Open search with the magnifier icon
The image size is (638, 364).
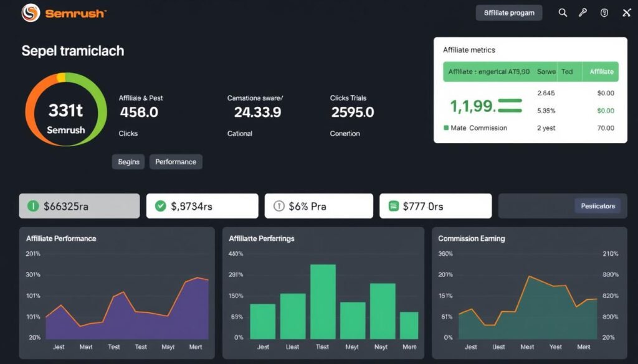click(563, 12)
